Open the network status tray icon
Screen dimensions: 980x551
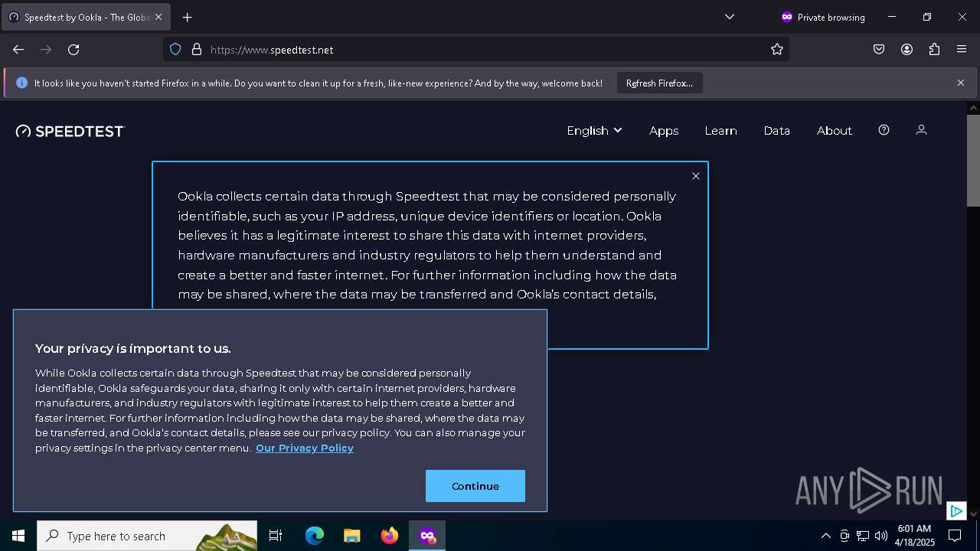click(863, 536)
